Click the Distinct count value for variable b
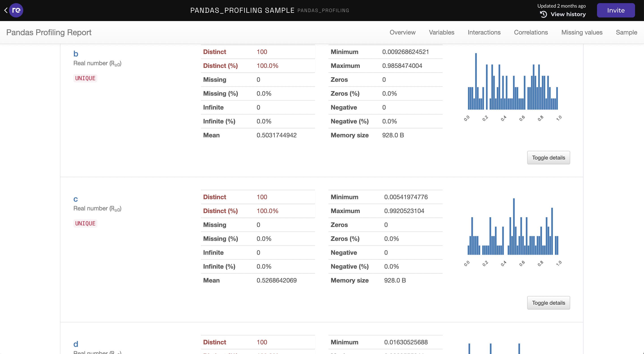 coord(262,52)
